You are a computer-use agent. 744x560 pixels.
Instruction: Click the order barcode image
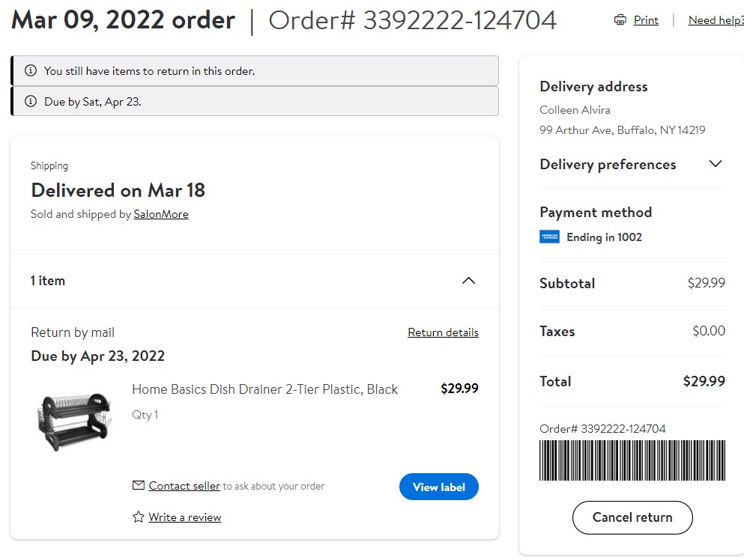coord(632,460)
